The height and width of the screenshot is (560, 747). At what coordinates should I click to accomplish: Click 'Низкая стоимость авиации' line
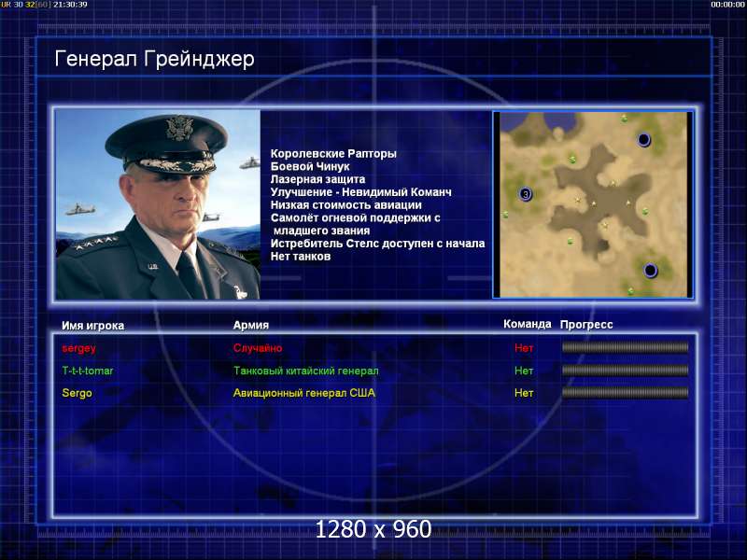coord(346,204)
